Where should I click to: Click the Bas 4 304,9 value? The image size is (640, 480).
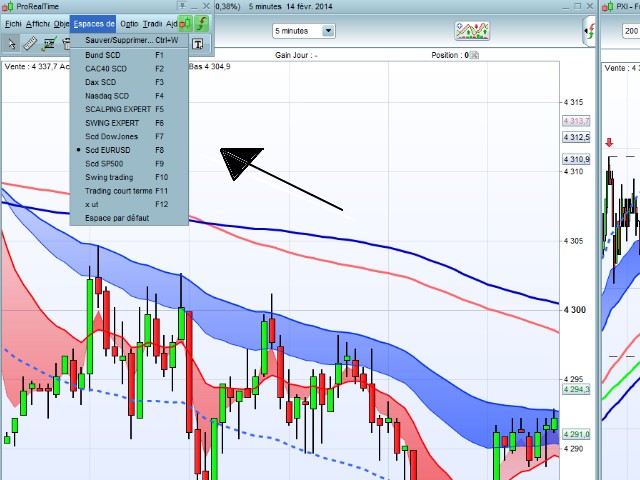(210, 67)
